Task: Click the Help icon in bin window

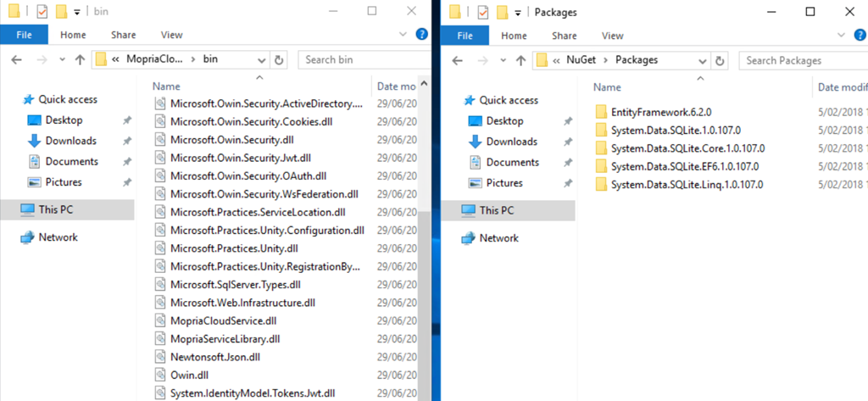Action: coord(421,35)
